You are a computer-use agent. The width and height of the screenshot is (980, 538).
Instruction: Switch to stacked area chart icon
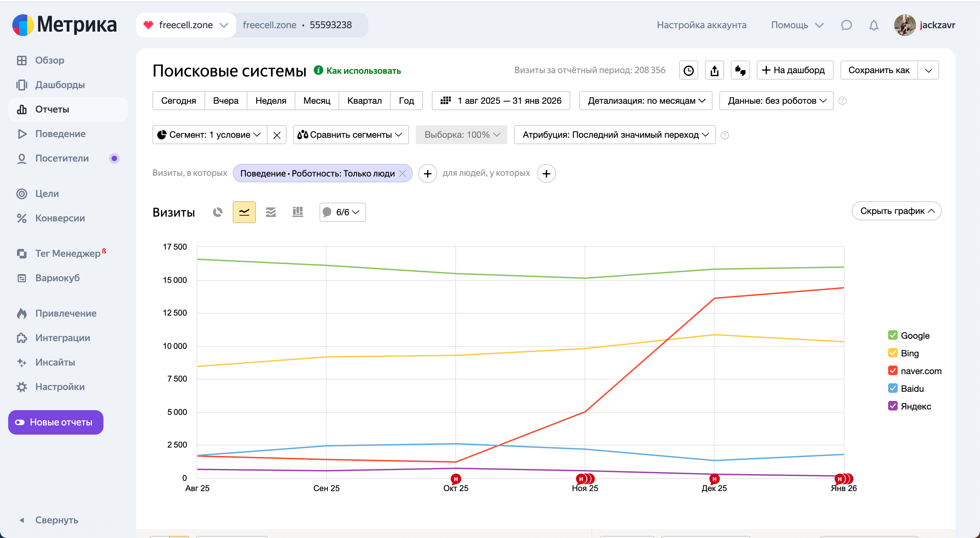(x=271, y=212)
